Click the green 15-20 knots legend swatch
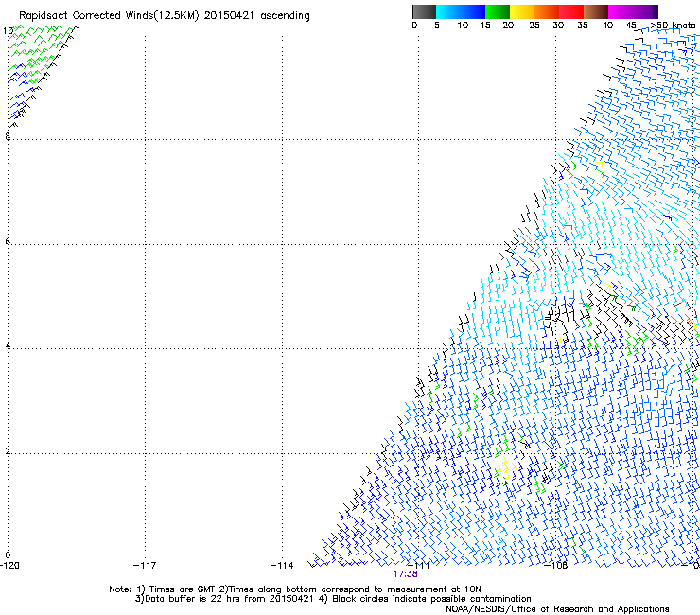 [498, 11]
